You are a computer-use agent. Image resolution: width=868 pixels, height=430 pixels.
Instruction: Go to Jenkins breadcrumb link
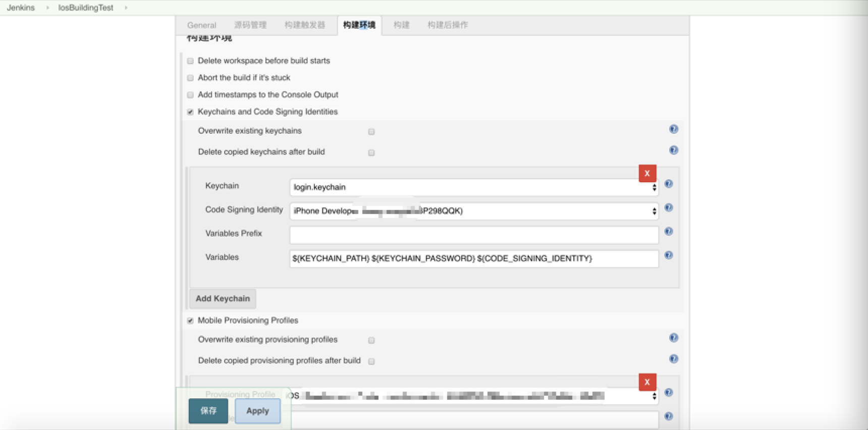21,8
